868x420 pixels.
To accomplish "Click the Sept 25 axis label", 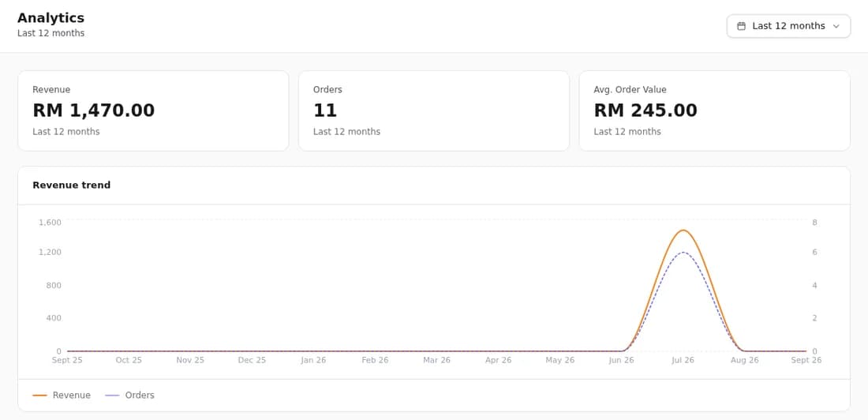I will 67,360.
